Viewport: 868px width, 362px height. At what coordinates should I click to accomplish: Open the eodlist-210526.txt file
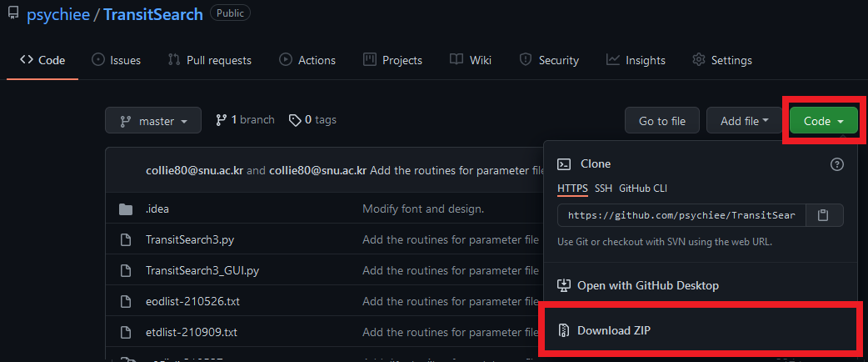[192, 302]
